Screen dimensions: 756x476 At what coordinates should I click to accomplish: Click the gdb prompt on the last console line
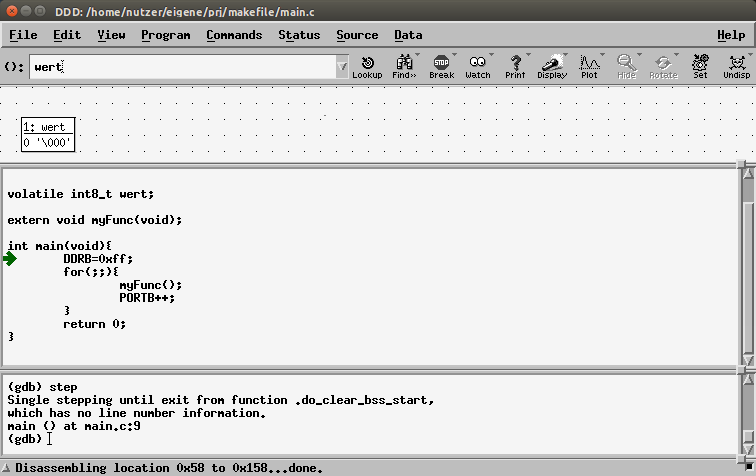[x=25, y=439]
